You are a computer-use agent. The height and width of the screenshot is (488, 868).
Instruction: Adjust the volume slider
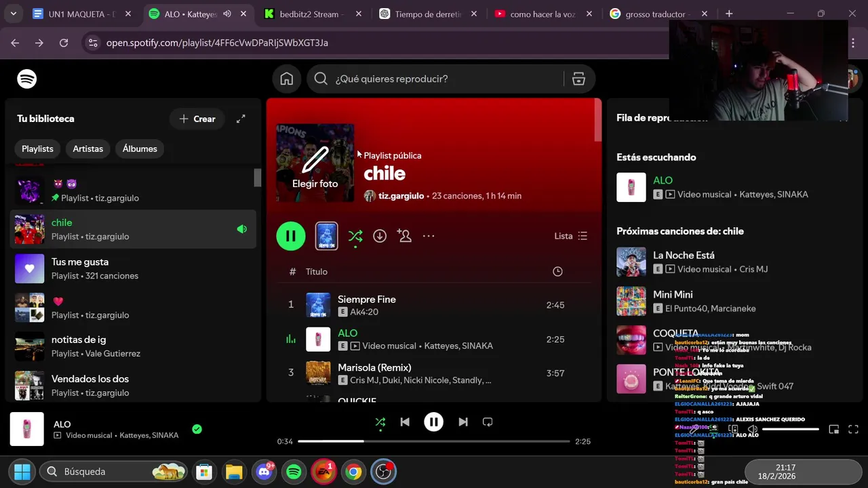790,429
